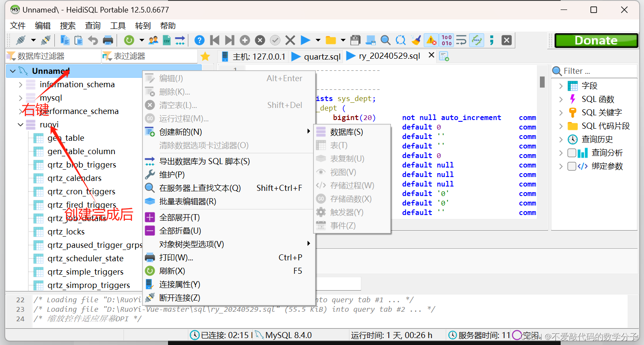Viewport: 644px width, 345px height.
Task: Click the green Donate button
Action: pyautogui.click(x=596, y=41)
